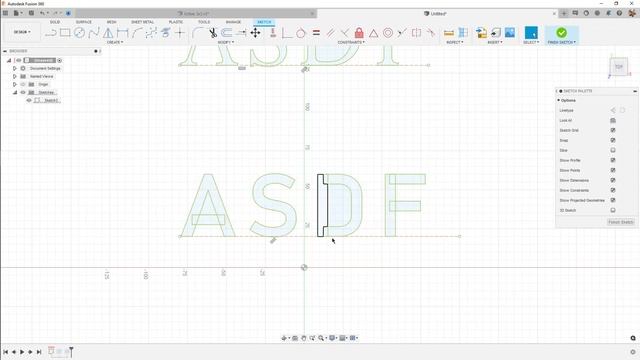Select the Trim scissors tool
The width and height of the screenshot is (640, 360).
point(213,33)
